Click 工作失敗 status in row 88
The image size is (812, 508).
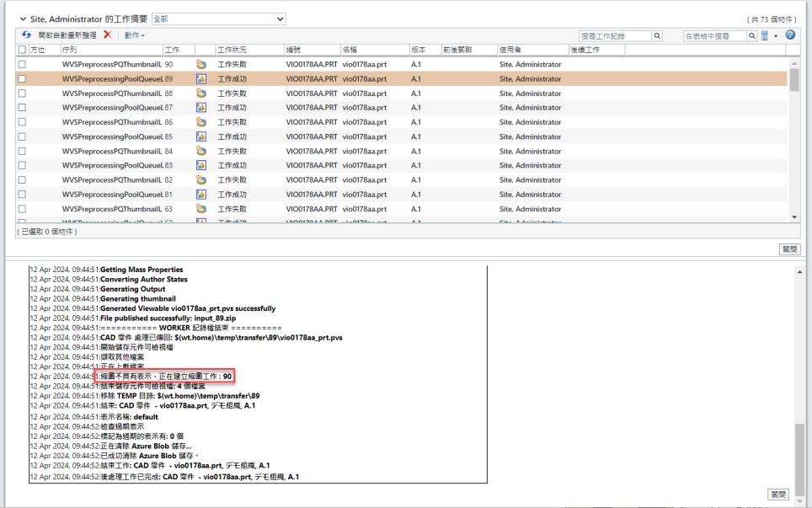pos(232,94)
